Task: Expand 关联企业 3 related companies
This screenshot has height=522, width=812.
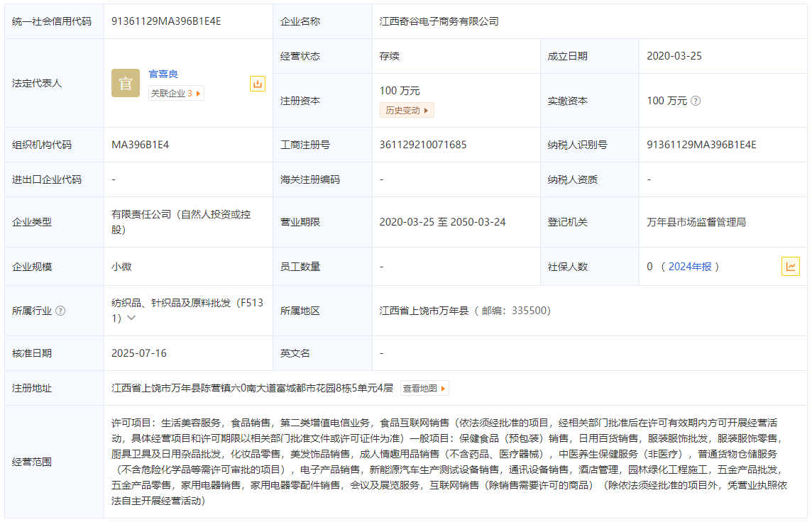Action: coord(176,93)
